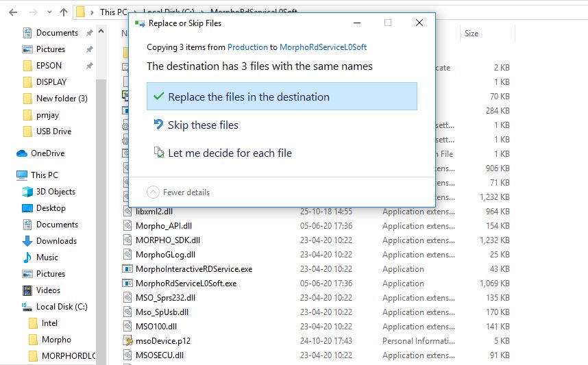Collapse navigation pane with the up chevron
This screenshot has width=588, height=365.
[101, 32]
